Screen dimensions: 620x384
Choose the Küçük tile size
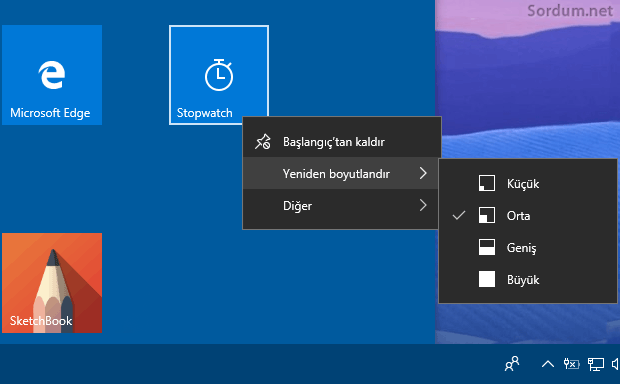pyautogui.click(x=528, y=183)
